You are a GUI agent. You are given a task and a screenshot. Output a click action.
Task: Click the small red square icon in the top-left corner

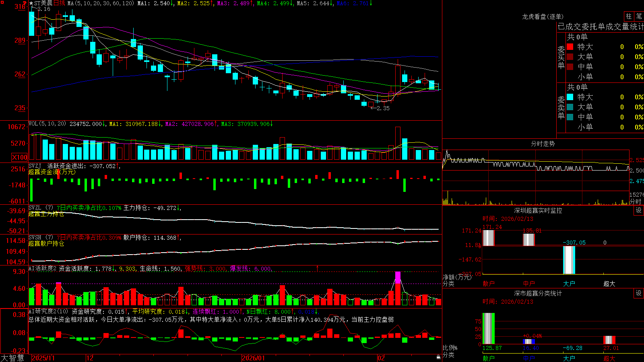[x=2, y=2]
